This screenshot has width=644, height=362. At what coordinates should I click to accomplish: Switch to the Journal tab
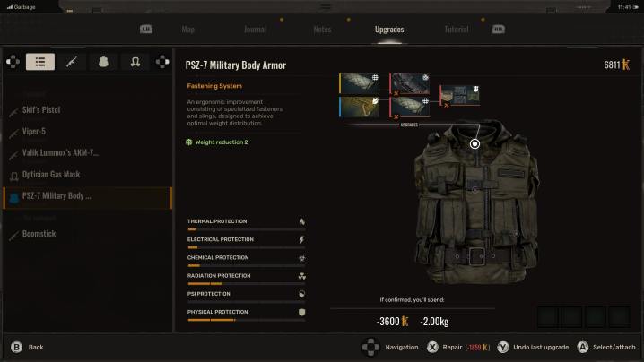[255, 30]
